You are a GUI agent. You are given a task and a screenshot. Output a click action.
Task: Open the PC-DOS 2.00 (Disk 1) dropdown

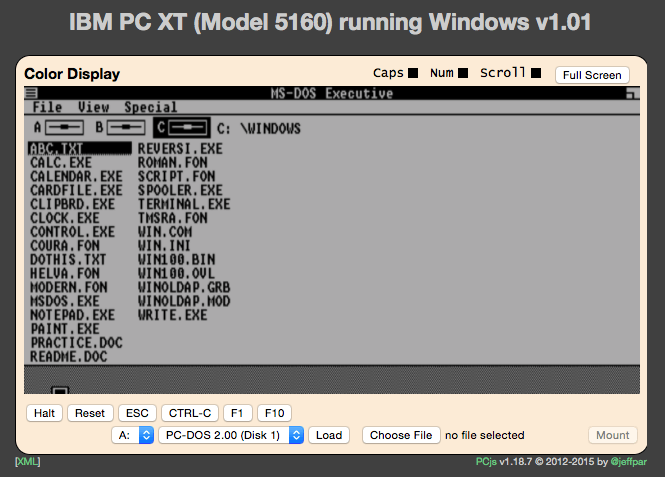[x=231, y=435]
